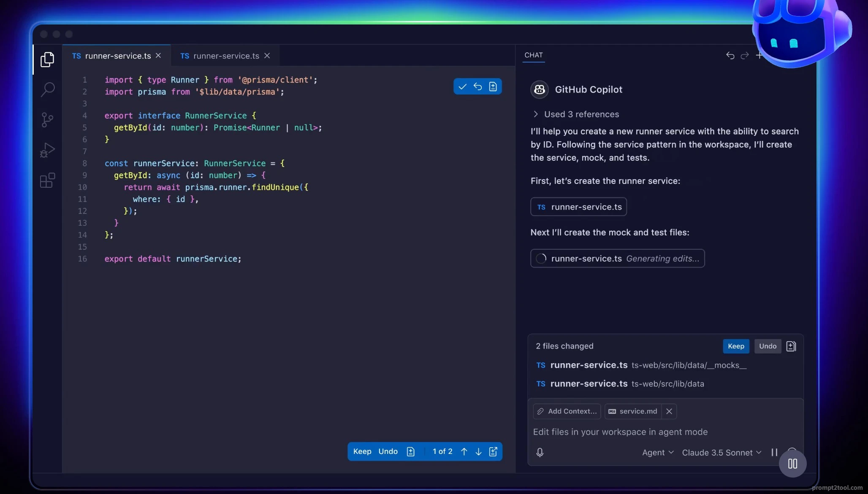Click Keep in the files changed panel
This screenshot has height=494, width=868.
tap(736, 346)
